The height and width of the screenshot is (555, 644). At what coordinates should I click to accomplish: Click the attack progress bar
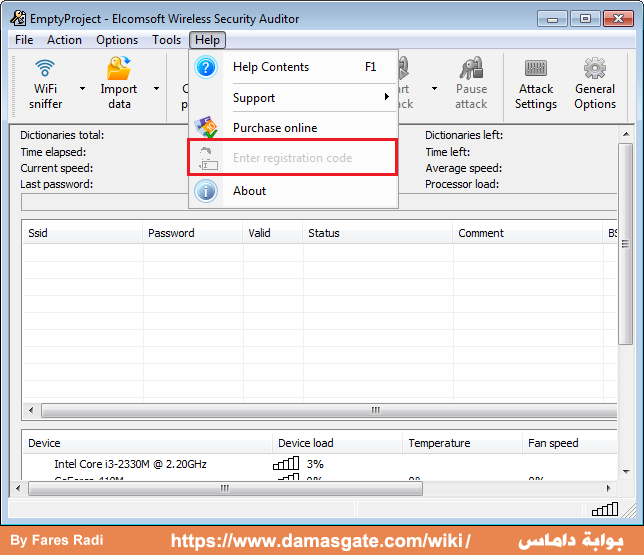pos(319,202)
